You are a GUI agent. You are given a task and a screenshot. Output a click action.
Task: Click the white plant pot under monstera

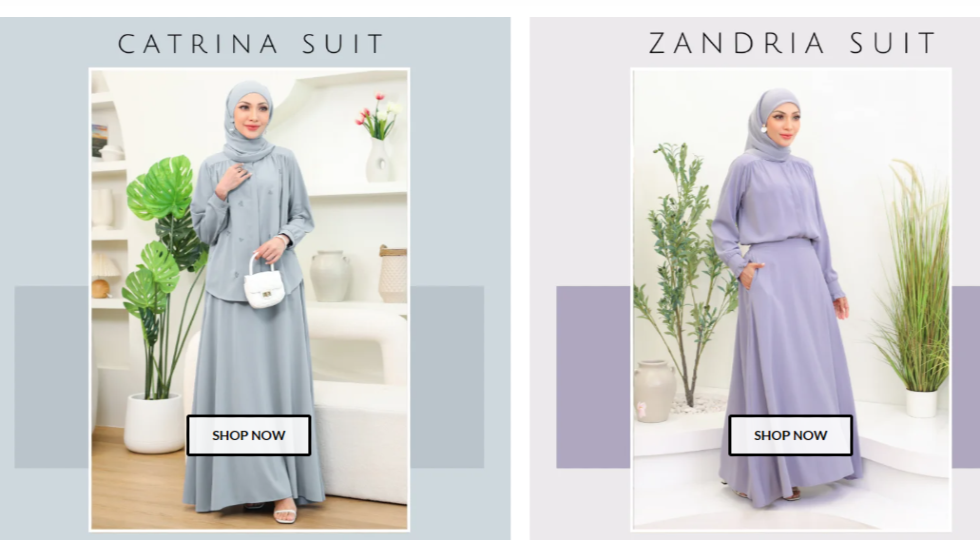tap(153, 423)
